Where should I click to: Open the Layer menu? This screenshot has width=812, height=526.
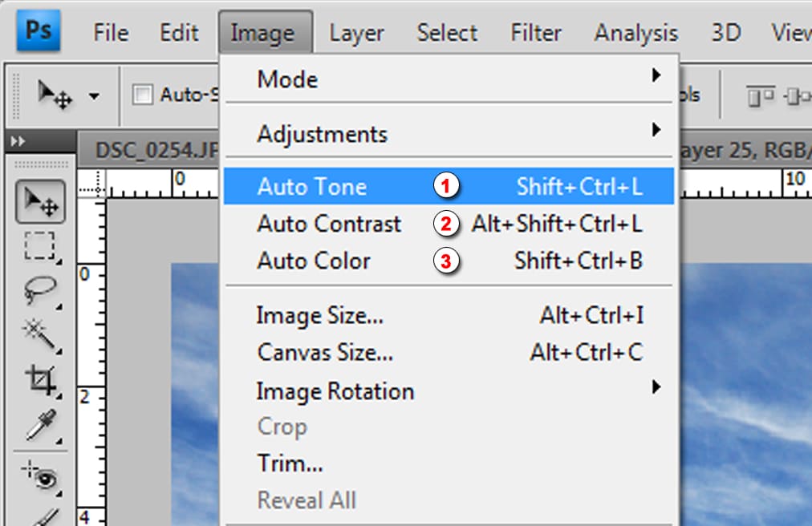(357, 33)
